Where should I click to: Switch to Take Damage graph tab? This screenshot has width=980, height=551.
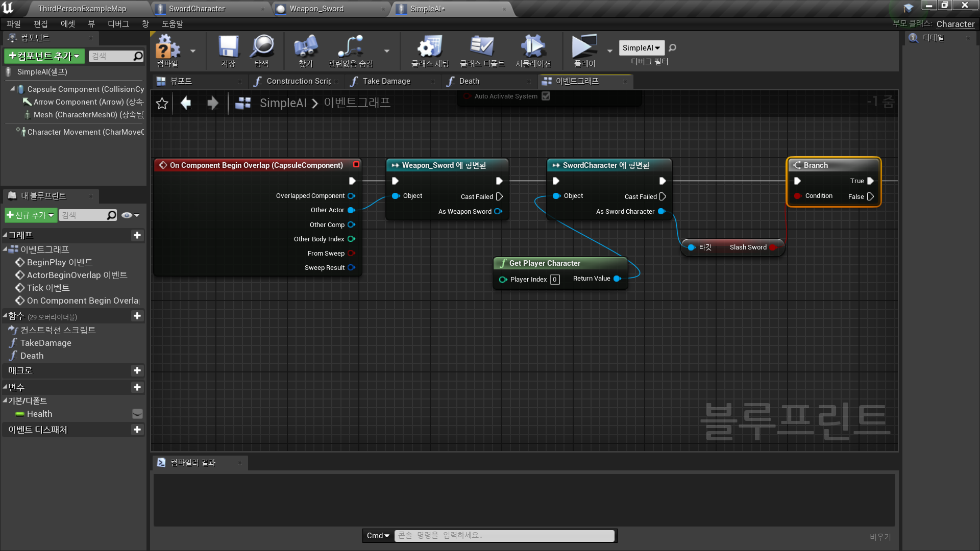click(386, 81)
